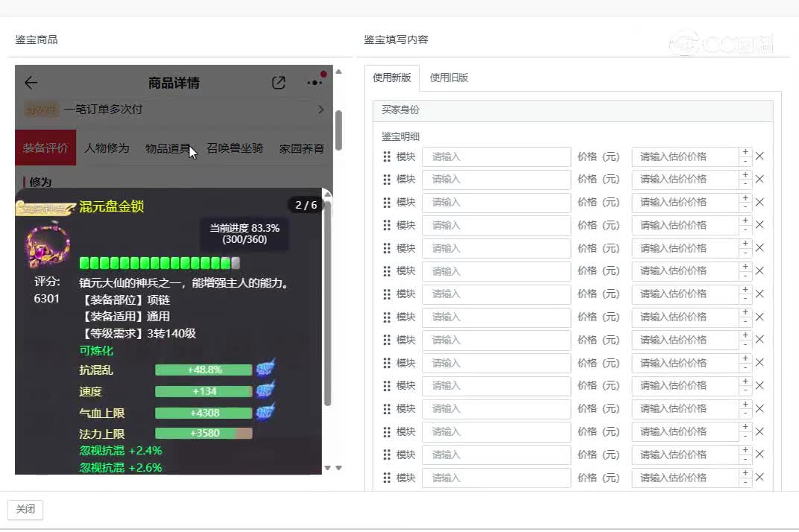Switch to the 召唤兽坐骑 tab

click(235, 148)
